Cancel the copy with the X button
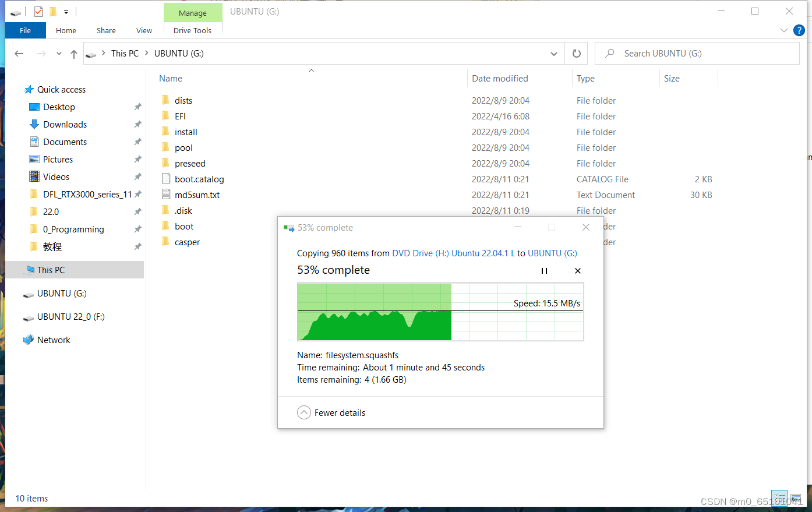The width and height of the screenshot is (812, 512). 578,271
